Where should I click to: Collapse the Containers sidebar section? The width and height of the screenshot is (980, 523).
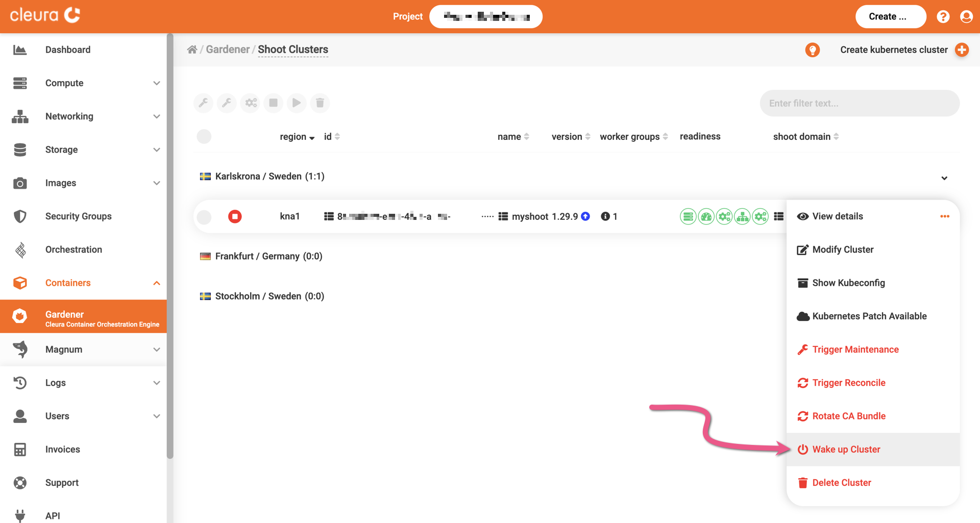157,283
